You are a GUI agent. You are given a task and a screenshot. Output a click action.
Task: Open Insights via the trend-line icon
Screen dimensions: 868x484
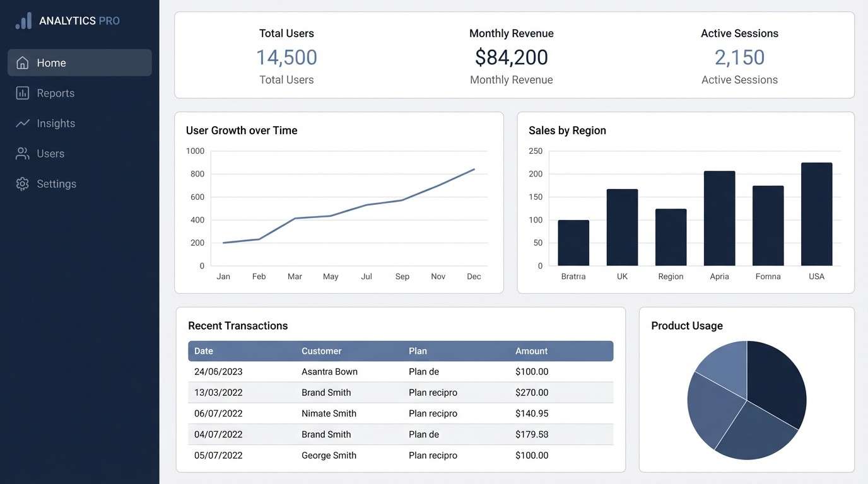22,123
